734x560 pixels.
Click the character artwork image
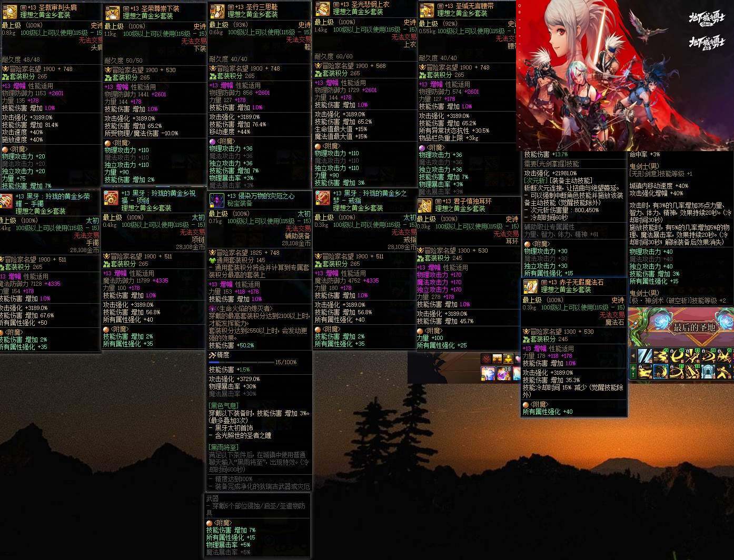click(x=625, y=75)
